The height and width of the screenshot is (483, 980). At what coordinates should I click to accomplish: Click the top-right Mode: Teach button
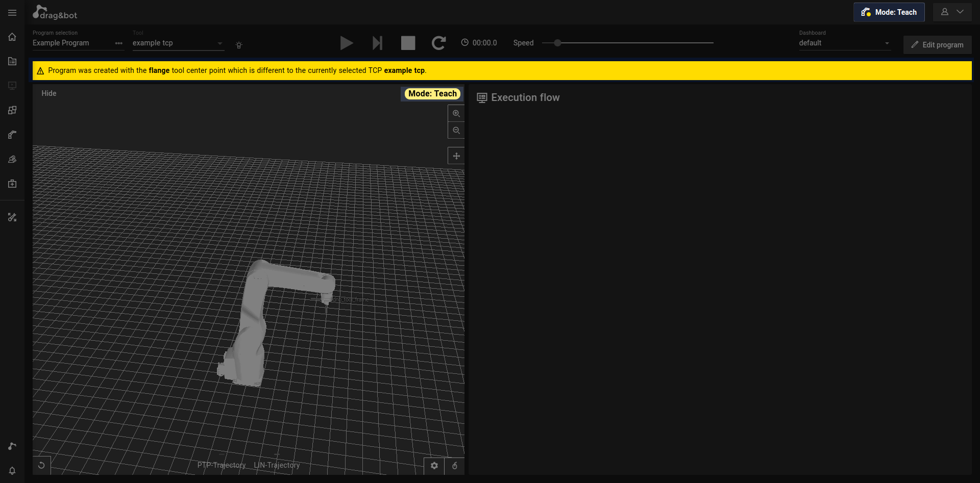[x=889, y=12]
